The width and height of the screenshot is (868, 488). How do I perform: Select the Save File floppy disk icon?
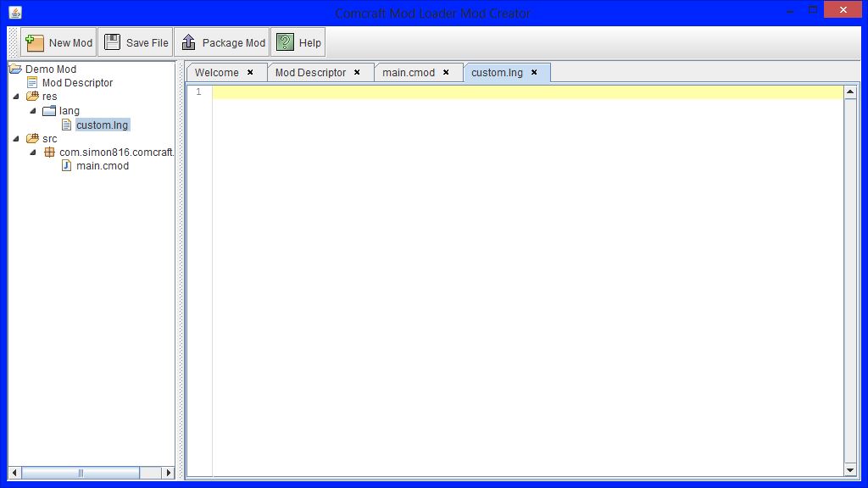click(111, 41)
